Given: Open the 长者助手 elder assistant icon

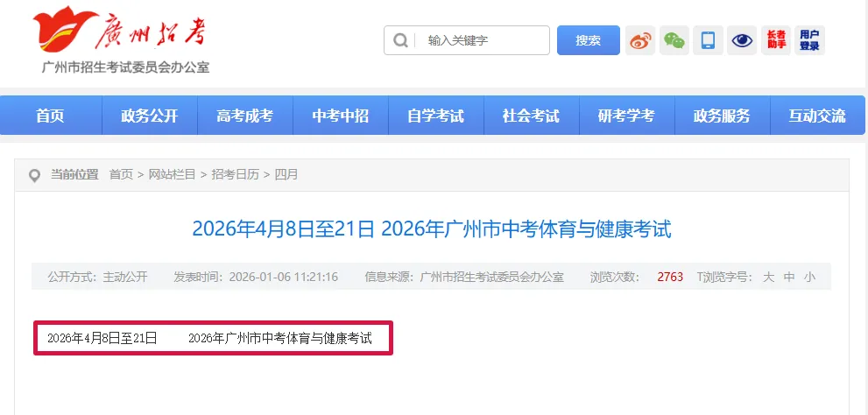Looking at the screenshot, I should [776, 40].
